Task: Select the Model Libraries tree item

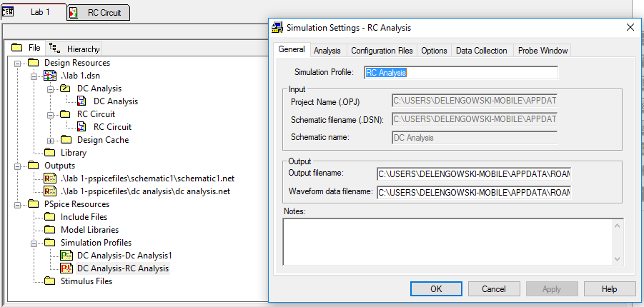Action: coord(89,230)
